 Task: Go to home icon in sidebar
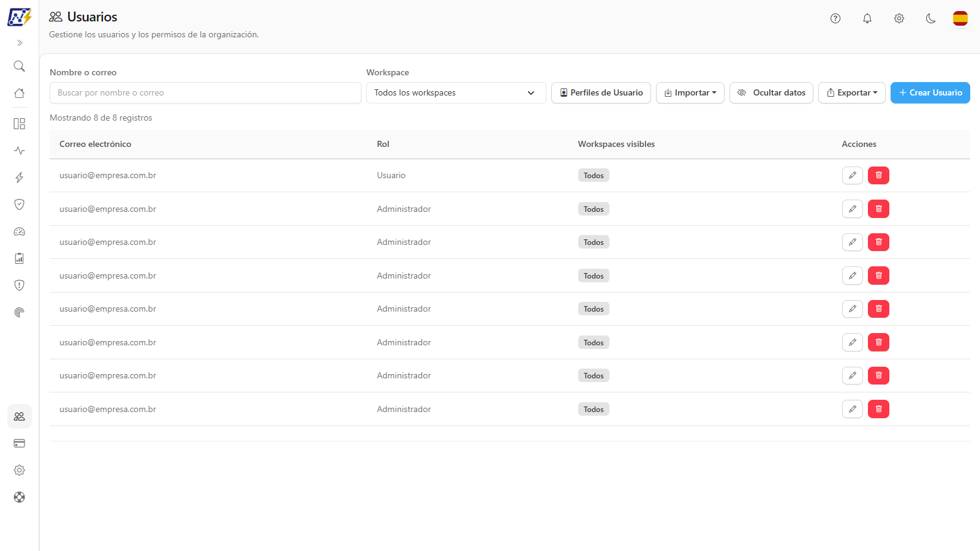(20, 93)
